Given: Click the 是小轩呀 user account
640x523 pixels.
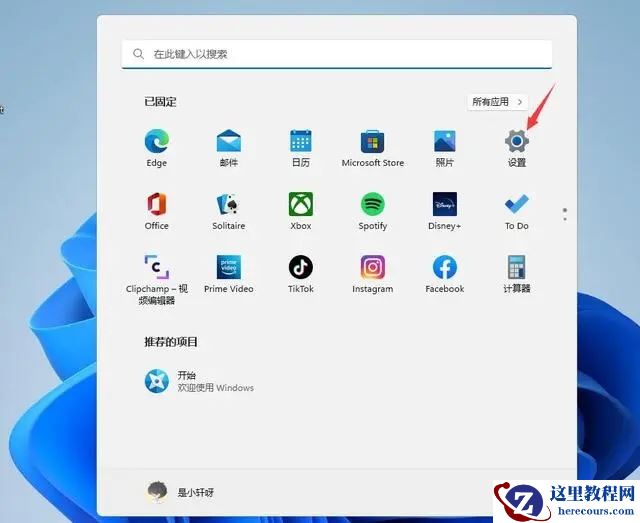Looking at the screenshot, I should pyautogui.click(x=180, y=492).
